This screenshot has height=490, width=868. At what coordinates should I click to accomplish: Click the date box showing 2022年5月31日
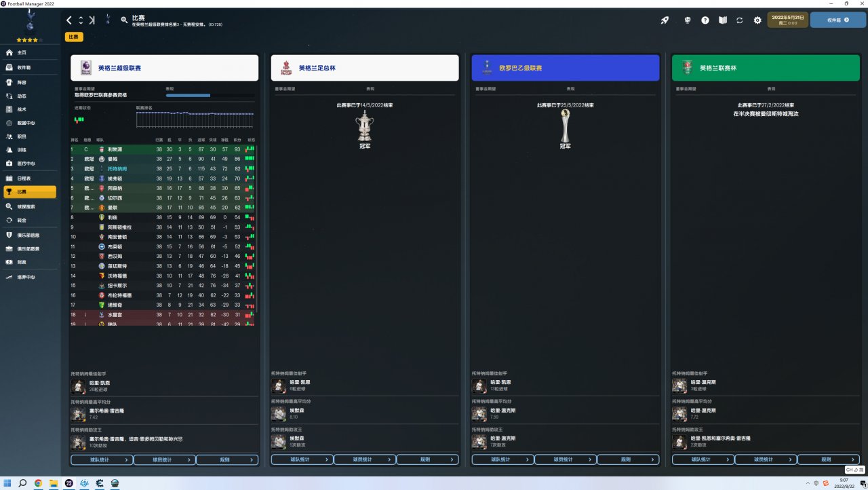click(788, 20)
